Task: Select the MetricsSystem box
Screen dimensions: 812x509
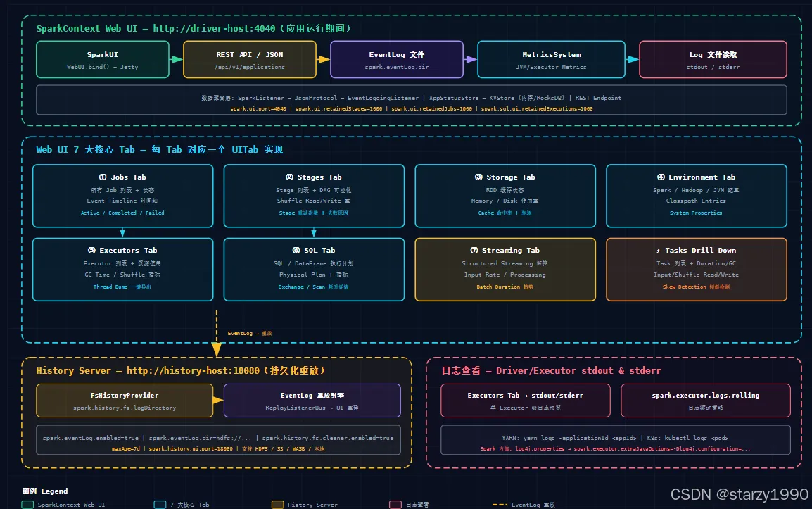Action: (x=551, y=60)
